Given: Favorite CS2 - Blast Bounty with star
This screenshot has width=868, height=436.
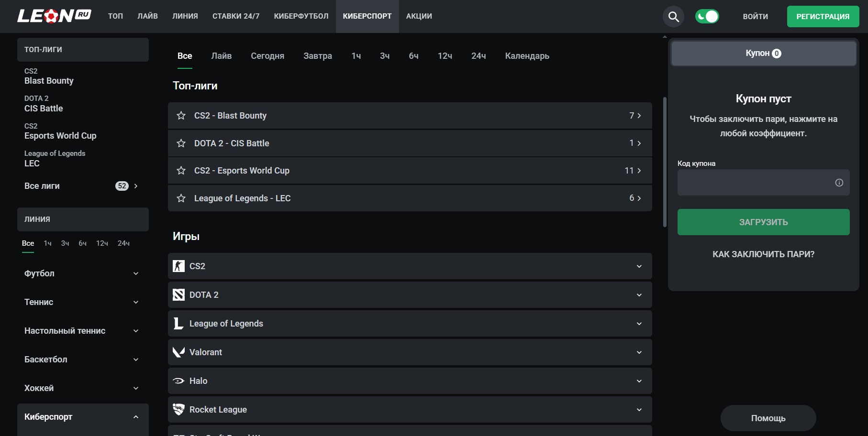Looking at the screenshot, I should coord(181,116).
